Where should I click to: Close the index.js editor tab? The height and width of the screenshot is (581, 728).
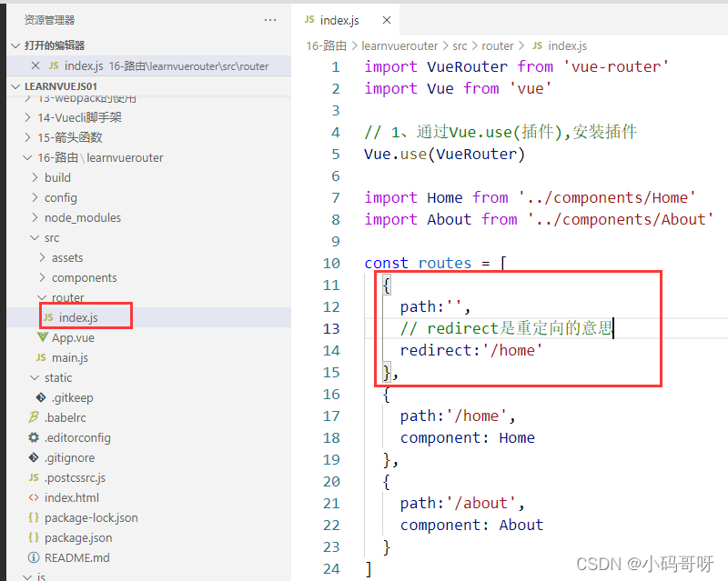pos(386,20)
